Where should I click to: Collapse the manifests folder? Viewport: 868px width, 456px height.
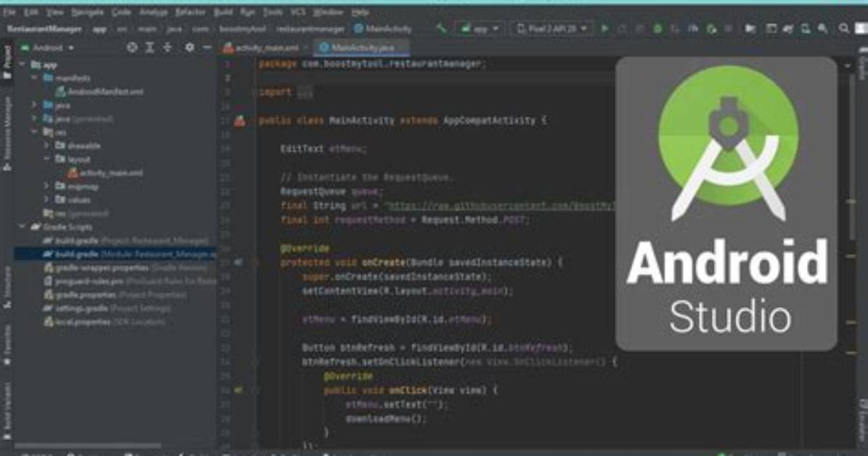click(x=34, y=78)
